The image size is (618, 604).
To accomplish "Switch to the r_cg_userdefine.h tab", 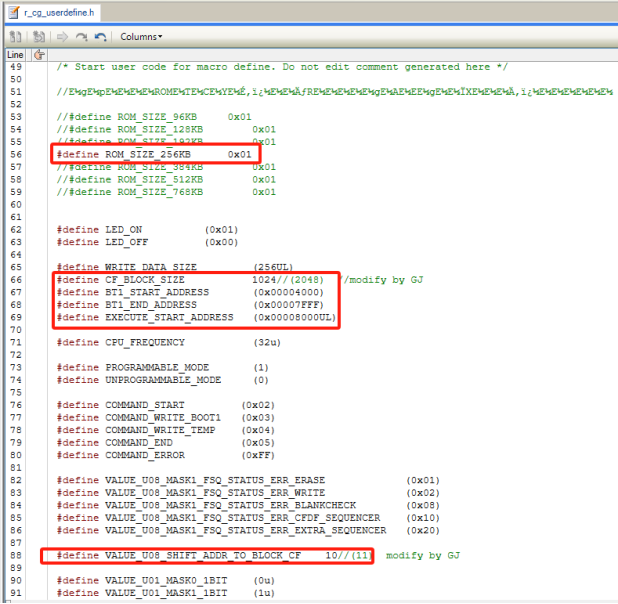I will click(x=53, y=13).
